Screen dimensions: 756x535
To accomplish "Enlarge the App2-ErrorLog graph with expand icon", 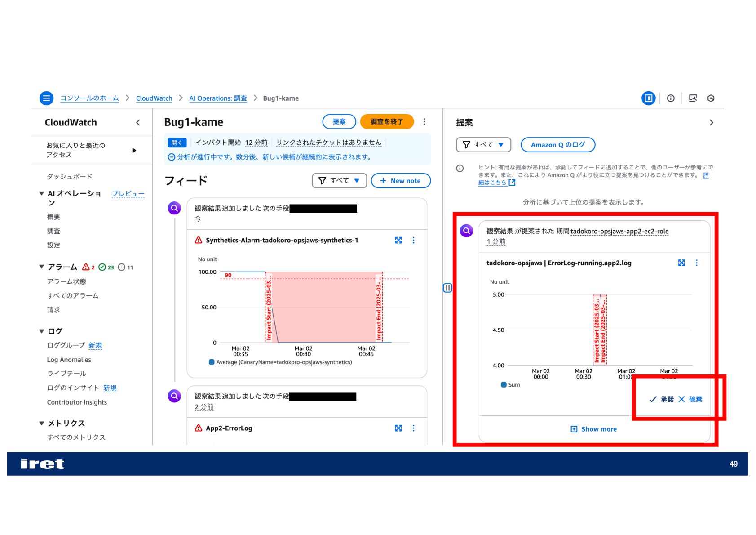I will [398, 428].
